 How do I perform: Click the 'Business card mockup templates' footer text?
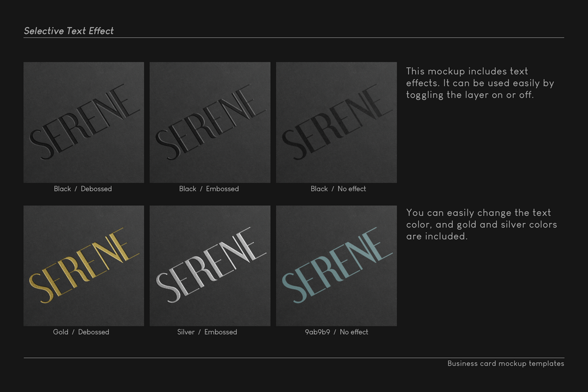pyautogui.click(x=506, y=363)
